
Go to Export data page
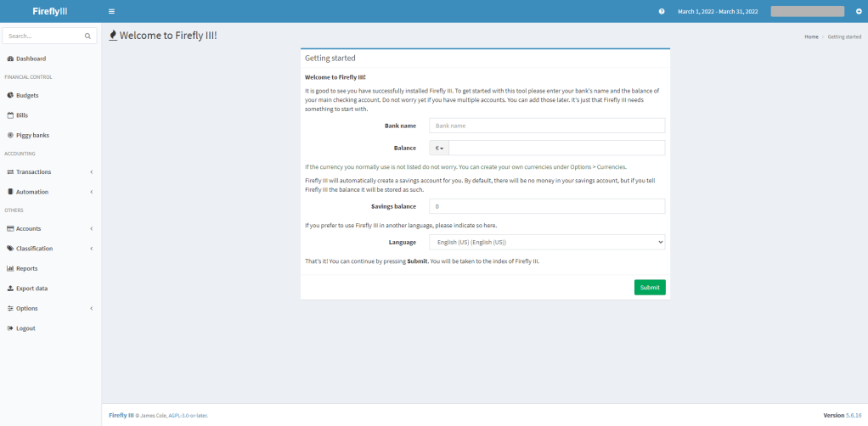click(x=31, y=289)
